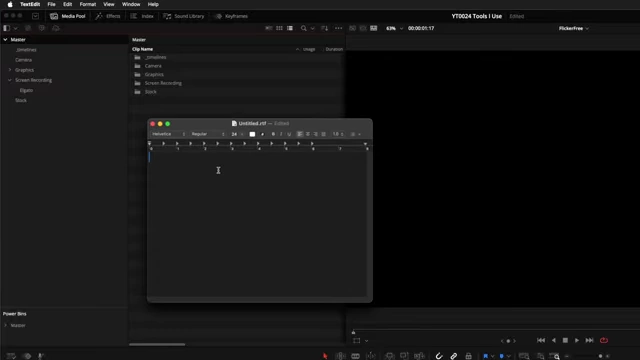
Task: Click inside the TextEdit document body
Action: tap(257, 224)
